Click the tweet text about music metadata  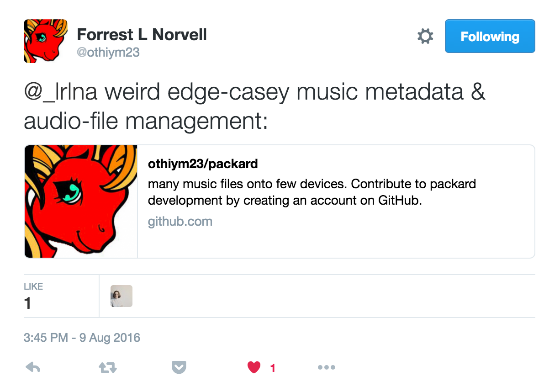[x=254, y=107]
